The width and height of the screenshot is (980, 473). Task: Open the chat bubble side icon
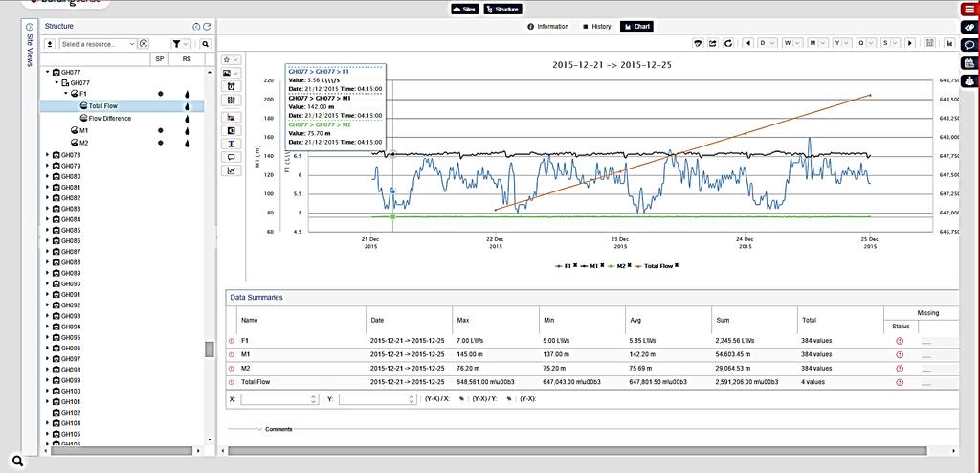pos(969,45)
